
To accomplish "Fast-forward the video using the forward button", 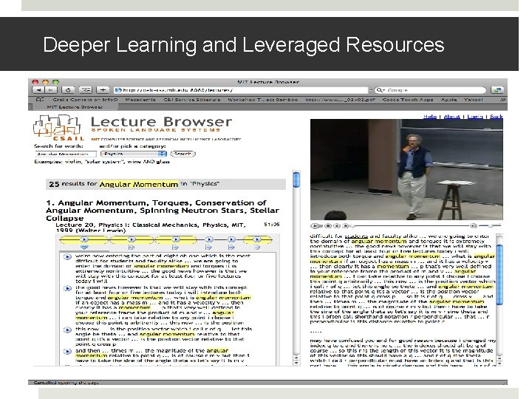I will [346, 225].
